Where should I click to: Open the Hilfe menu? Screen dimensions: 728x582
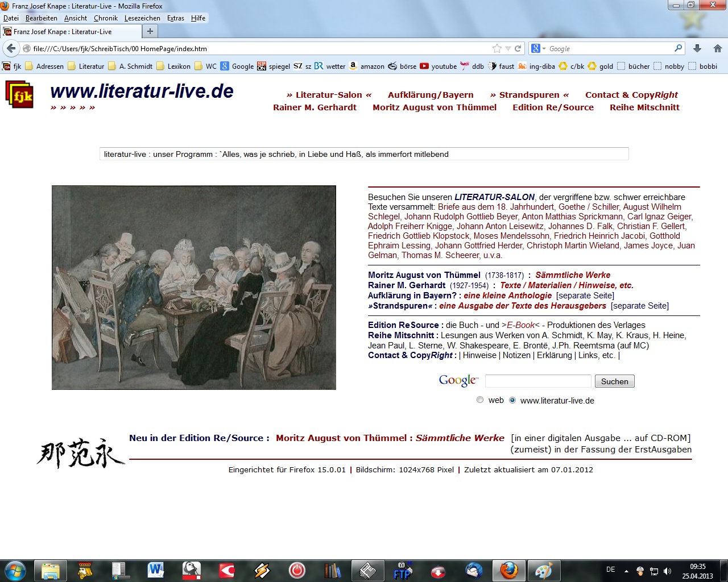click(x=198, y=18)
